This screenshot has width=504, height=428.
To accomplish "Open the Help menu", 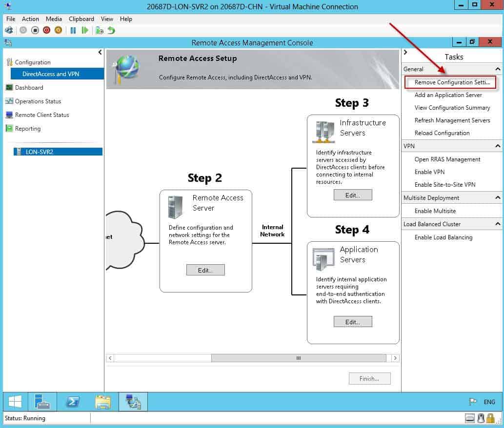I will pyautogui.click(x=126, y=19).
